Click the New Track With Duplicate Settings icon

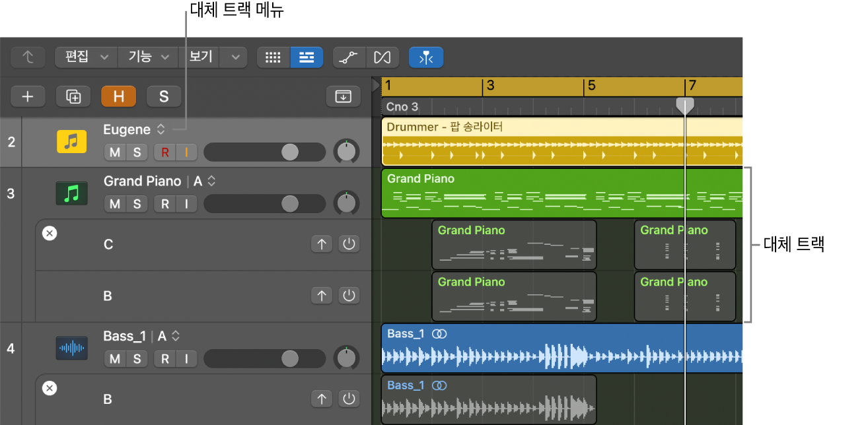[73, 96]
